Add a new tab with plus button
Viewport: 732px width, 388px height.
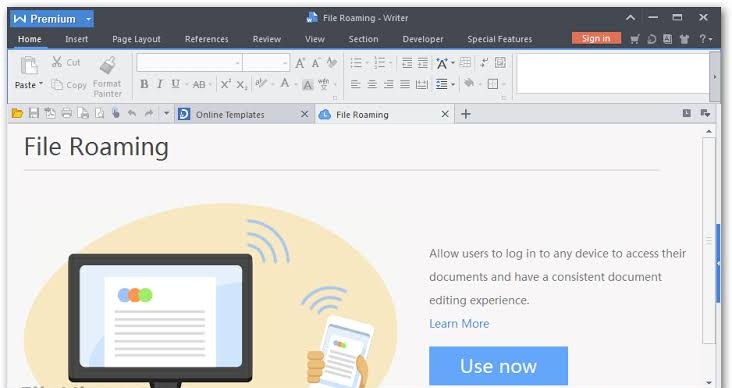click(x=465, y=114)
